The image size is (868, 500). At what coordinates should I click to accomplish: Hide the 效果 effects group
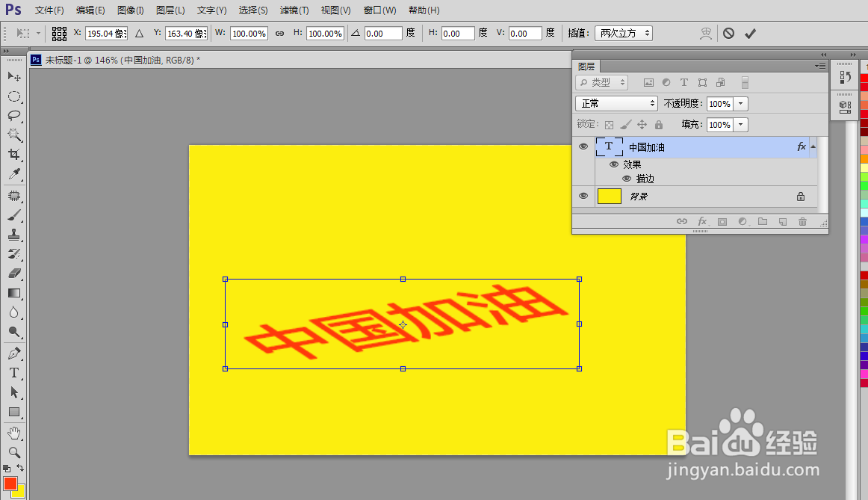click(613, 164)
